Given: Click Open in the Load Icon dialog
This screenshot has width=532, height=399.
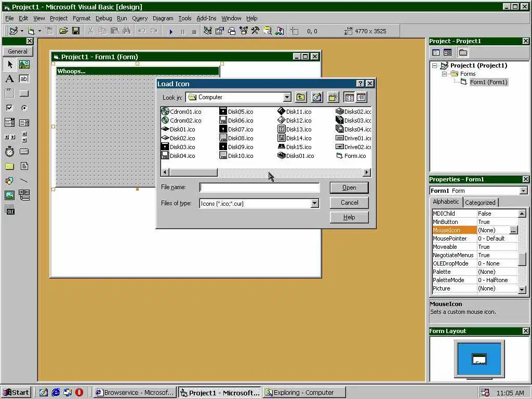Looking at the screenshot, I should [x=349, y=188].
